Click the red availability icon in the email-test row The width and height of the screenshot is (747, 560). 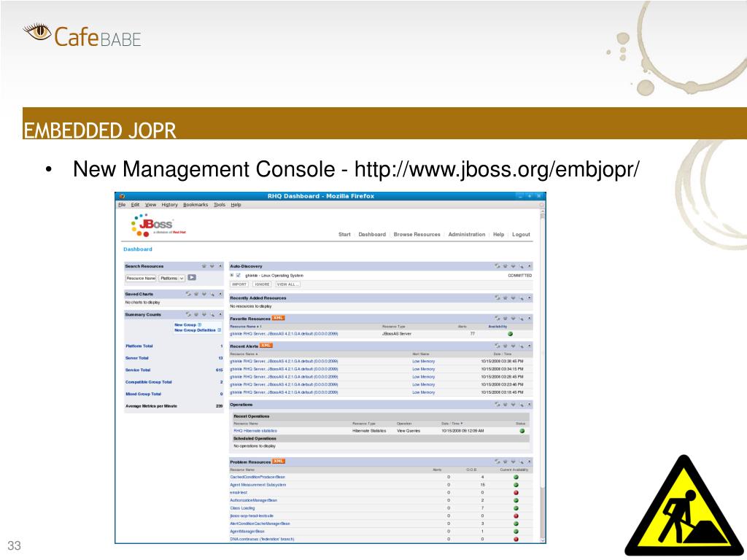516,493
